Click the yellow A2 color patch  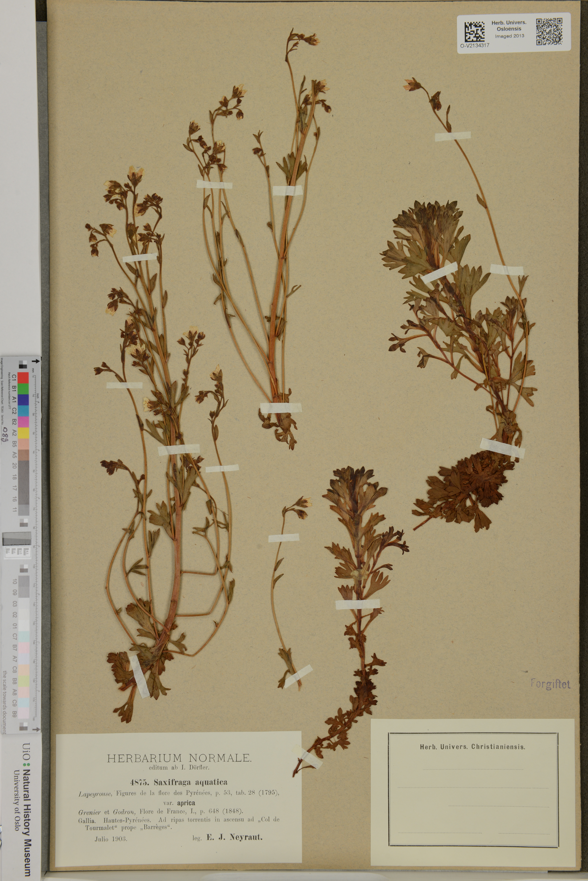click(23, 433)
